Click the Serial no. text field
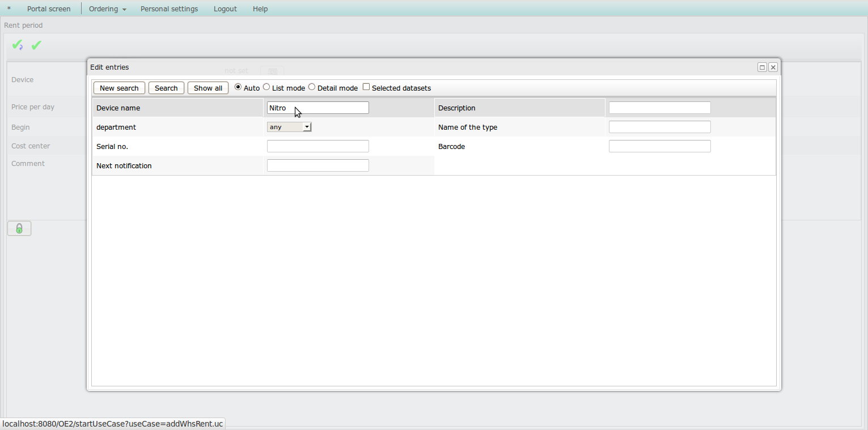The image size is (868, 430). [x=317, y=146]
